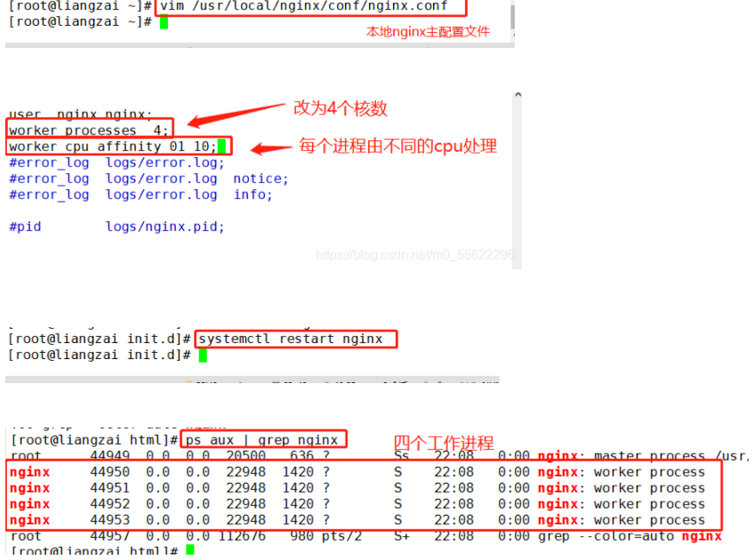This screenshot has width=753, height=560.
Task: Click PID 44953 in the process list
Action: pos(109,520)
